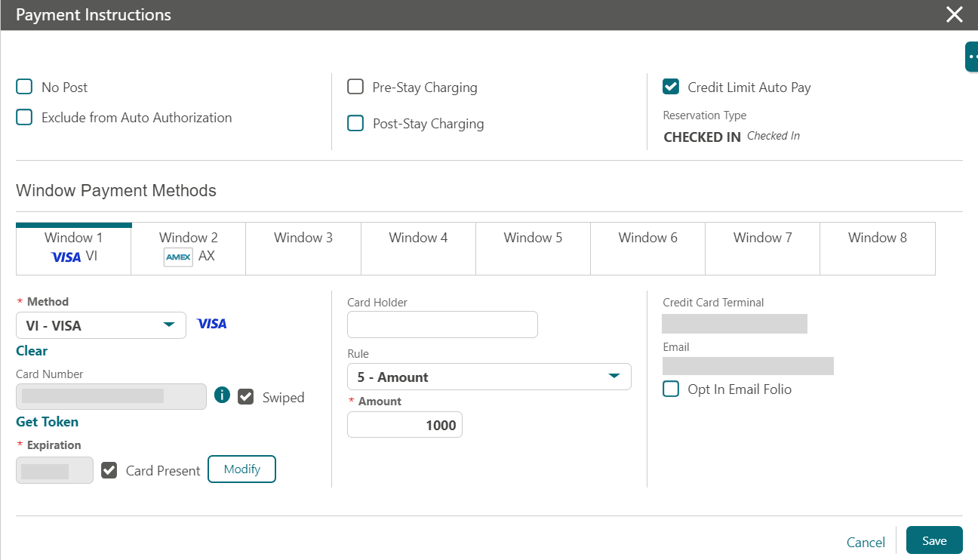Viewport: 978px width, 560px height.
Task: Uncheck the Swiped checkbox
Action: pyautogui.click(x=245, y=396)
